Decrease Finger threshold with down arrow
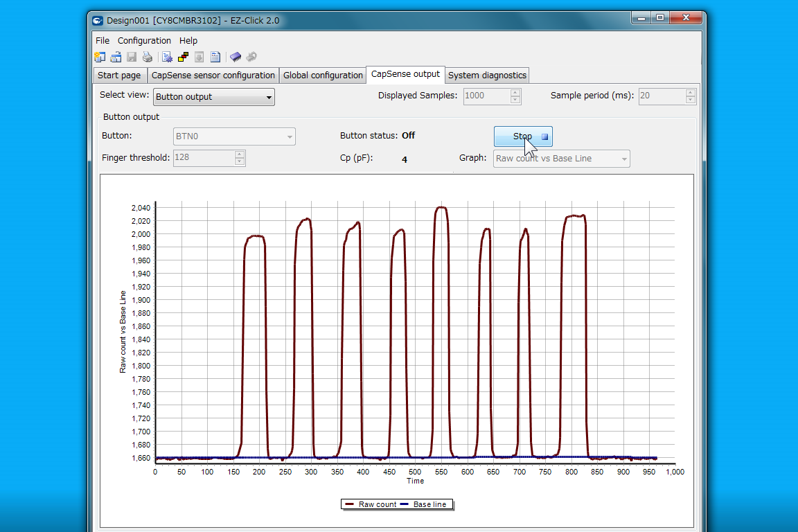Screen dimensions: 798x532 tap(240, 161)
